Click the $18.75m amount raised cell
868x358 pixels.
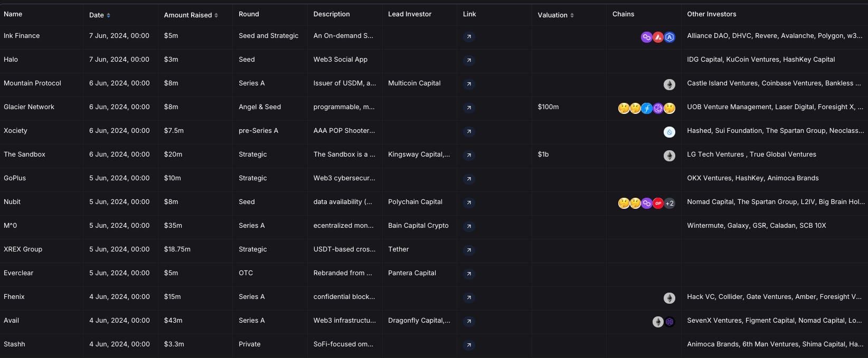(x=177, y=249)
